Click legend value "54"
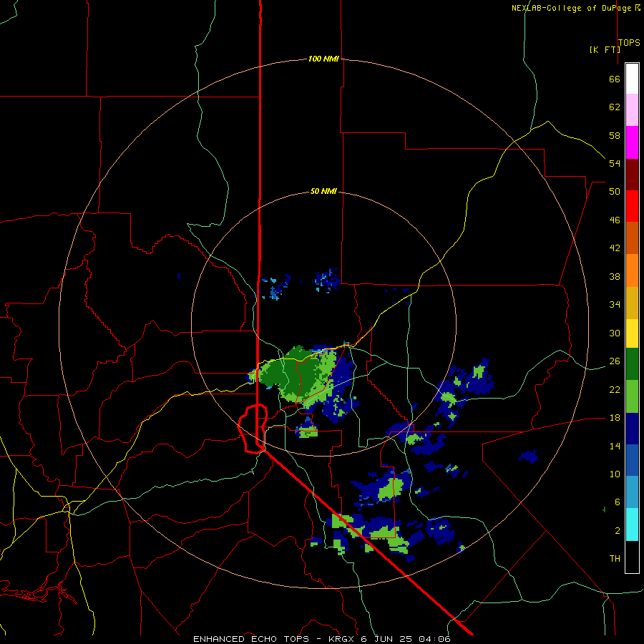This screenshot has width=644, height=644. (x=615, y=163)
